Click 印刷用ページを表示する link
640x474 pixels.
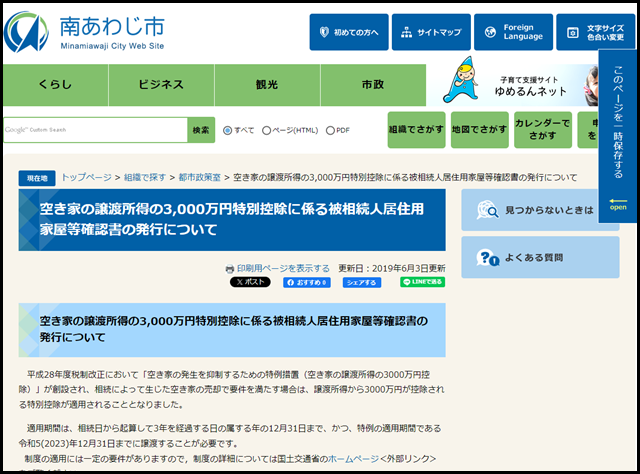(283, 268)
